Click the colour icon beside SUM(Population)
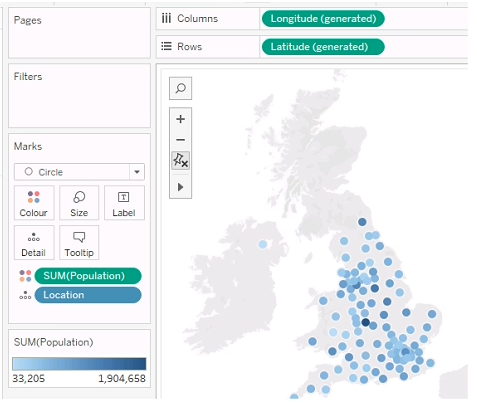Image resolution: width=477 pixels, height=403 pixels. click(25, 276)
